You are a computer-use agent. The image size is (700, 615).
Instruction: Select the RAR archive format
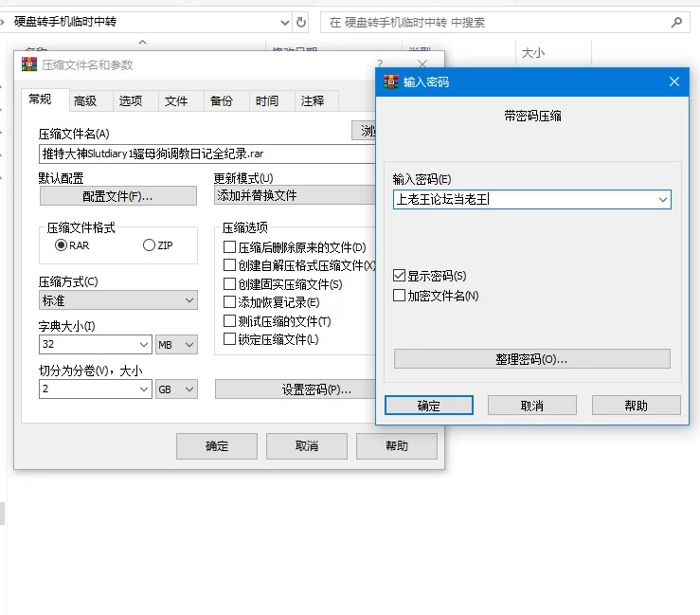[61, 245]
